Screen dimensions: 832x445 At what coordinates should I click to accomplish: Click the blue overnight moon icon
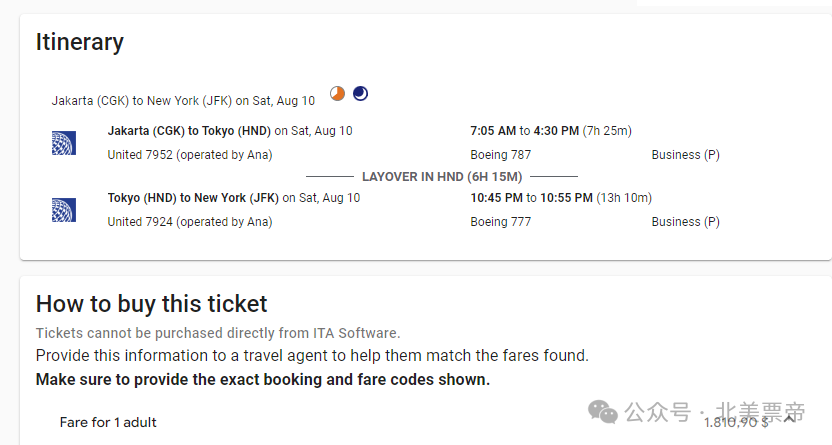point(360,93)
